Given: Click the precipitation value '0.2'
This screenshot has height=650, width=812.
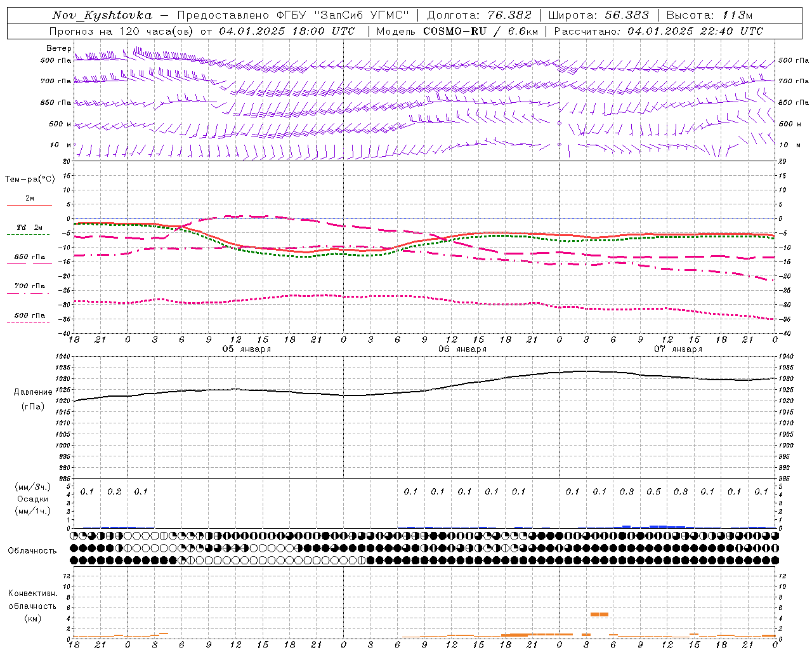Looking at the screenshot, I should tap(114, 491).
